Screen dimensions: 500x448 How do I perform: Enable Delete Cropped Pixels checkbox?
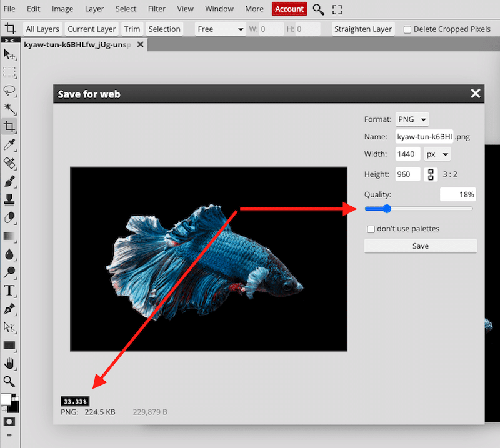pos(407,29)
